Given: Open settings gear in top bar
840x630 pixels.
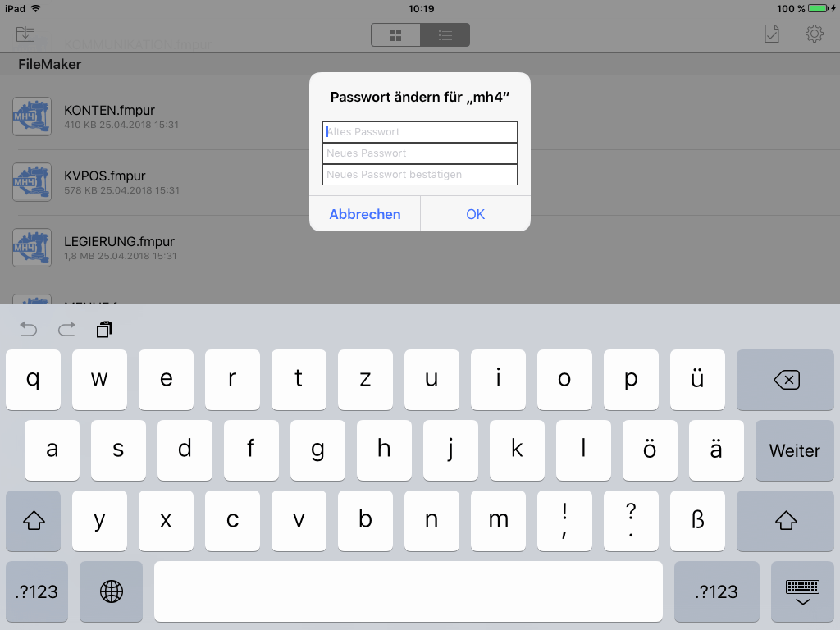Looking at the screenshot, I should [x=815, y=33].
